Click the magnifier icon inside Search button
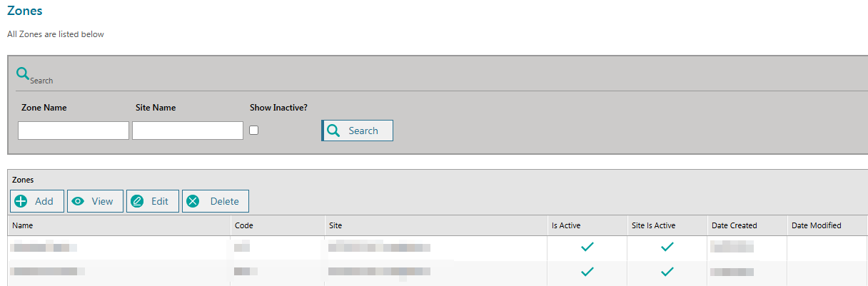Screen dimensions: 868x286 pos(333,131)
